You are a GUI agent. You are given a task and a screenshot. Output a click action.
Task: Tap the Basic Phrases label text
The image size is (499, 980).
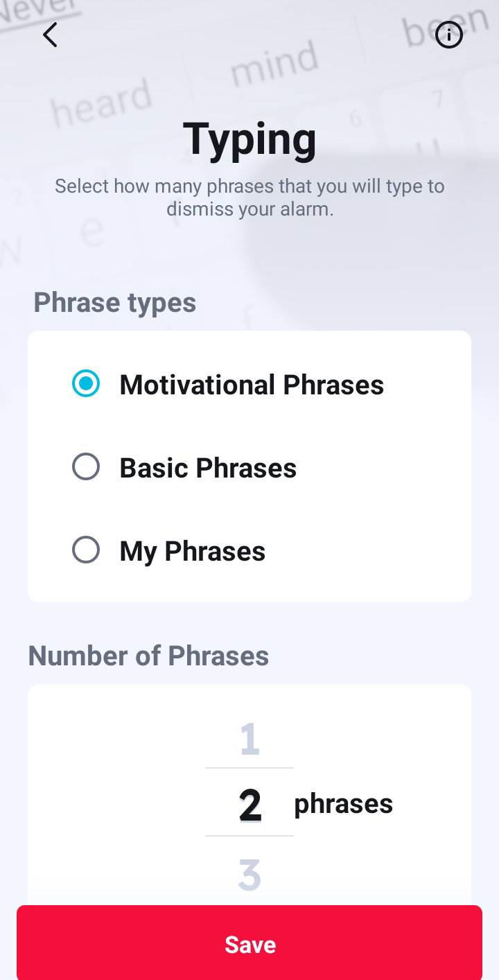(208, 468)
